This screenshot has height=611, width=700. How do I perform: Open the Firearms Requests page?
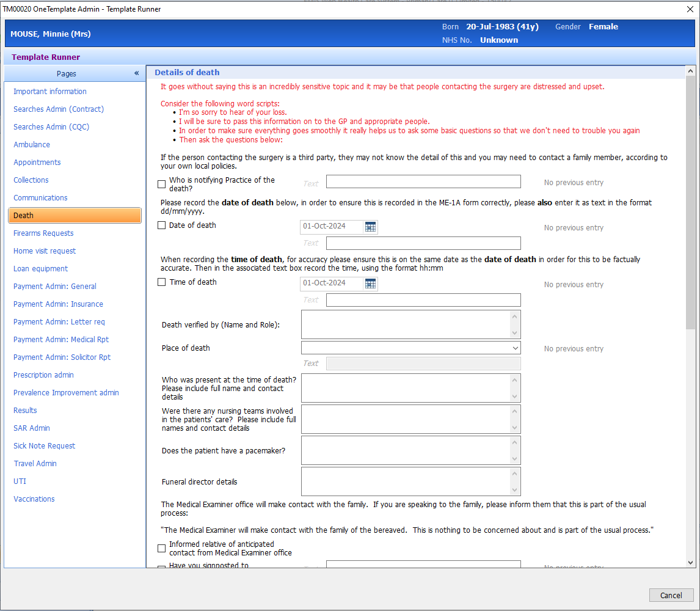tap(43, 233)
